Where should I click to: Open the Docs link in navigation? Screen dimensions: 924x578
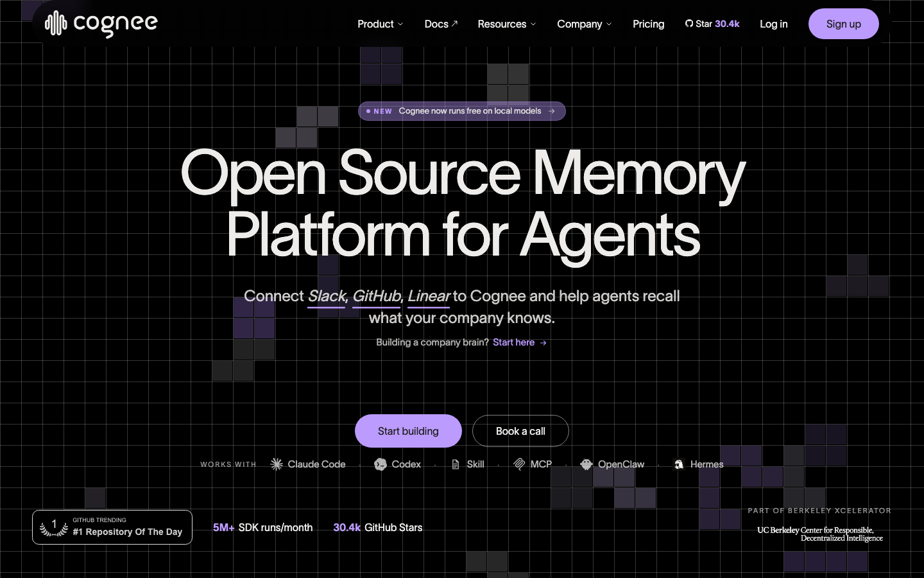pyautogui.click(x=441, y=24)
